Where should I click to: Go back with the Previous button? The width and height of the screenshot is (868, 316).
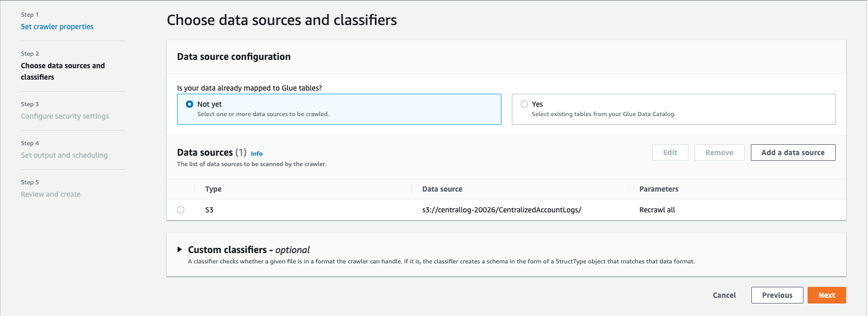[777, 295]
